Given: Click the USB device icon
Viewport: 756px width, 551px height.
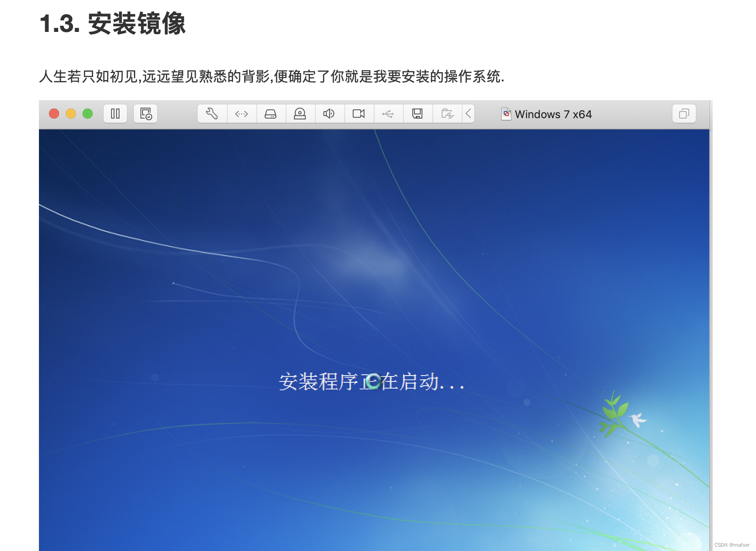Looking at the screenshot, I should (x=388, y=114).
